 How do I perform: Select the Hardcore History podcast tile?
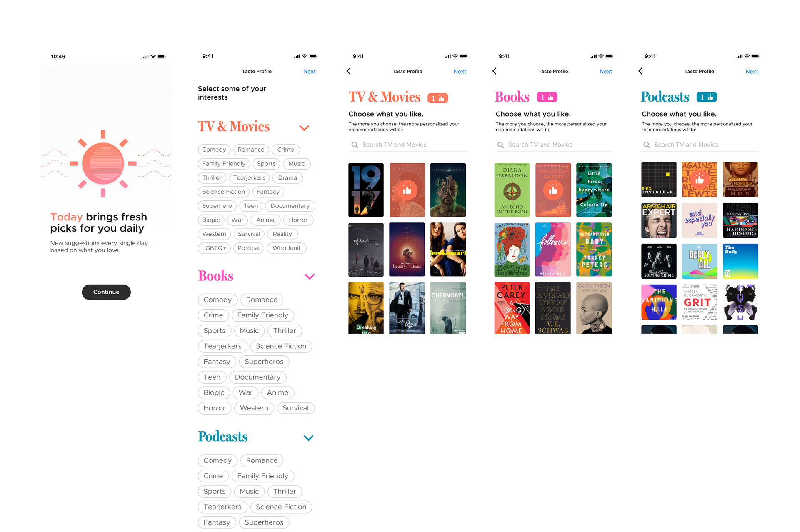click(x=740, y=220)
